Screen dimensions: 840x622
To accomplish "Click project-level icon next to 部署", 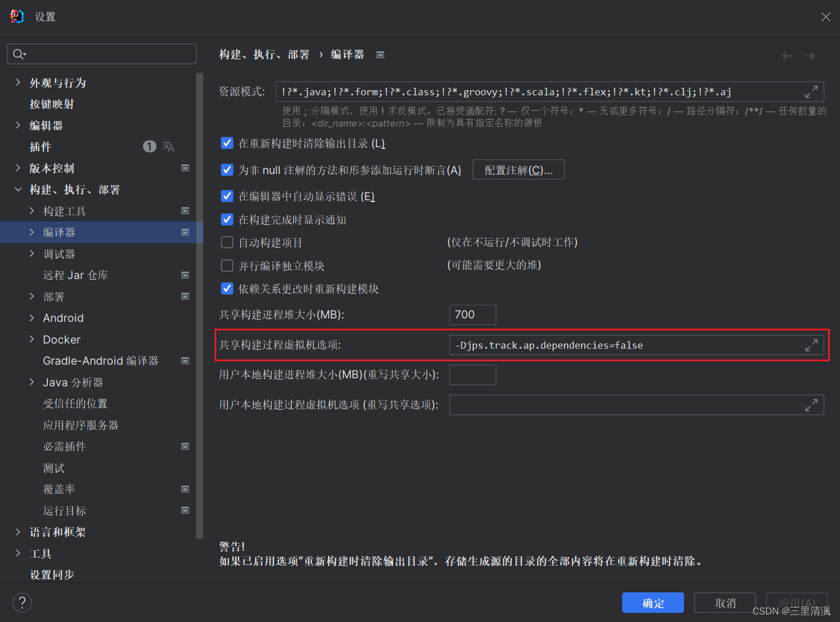I will [185, 296].
